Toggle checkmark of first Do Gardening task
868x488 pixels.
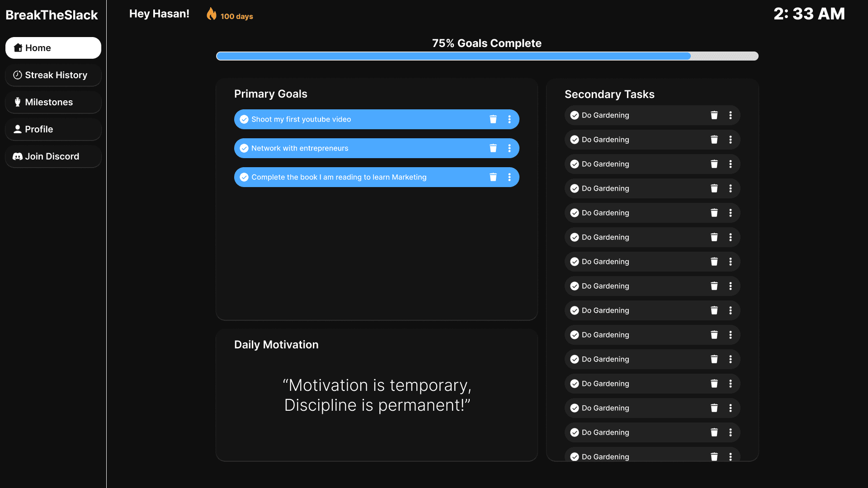[x=575, y=115]
